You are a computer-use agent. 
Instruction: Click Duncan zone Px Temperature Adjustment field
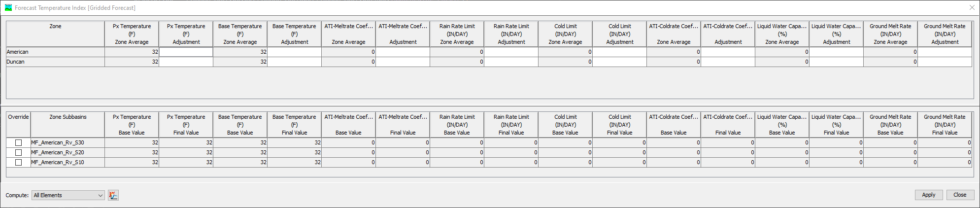pyautogui.click(x=186, y=62)
